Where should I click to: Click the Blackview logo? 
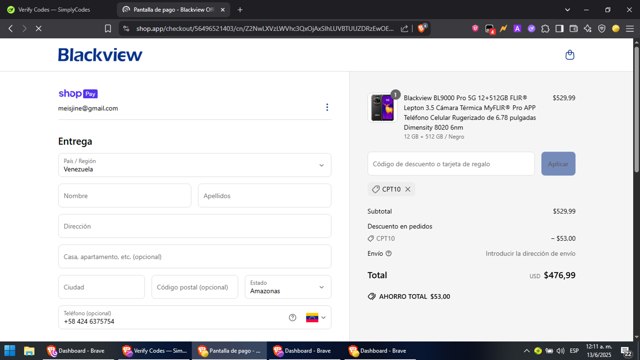(100, 55)
